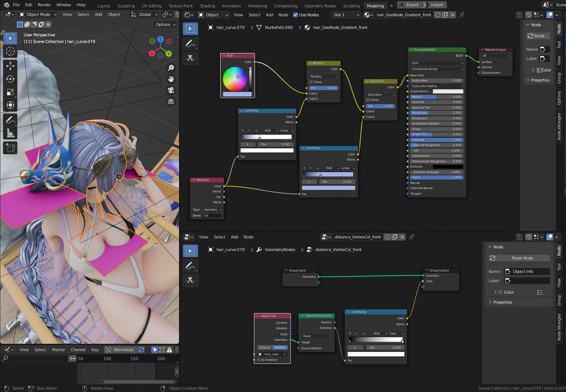This screenshot has height=392, width=566.
Task: Remove mimi_color object from Object Info
Action: point(285,354)
